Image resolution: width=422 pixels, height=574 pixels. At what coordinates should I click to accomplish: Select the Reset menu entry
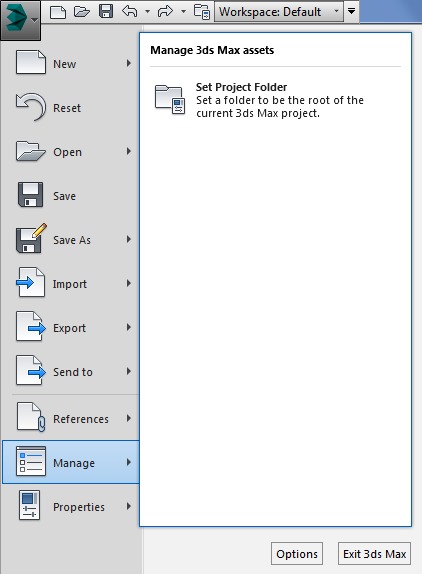(x=70, y=107)
